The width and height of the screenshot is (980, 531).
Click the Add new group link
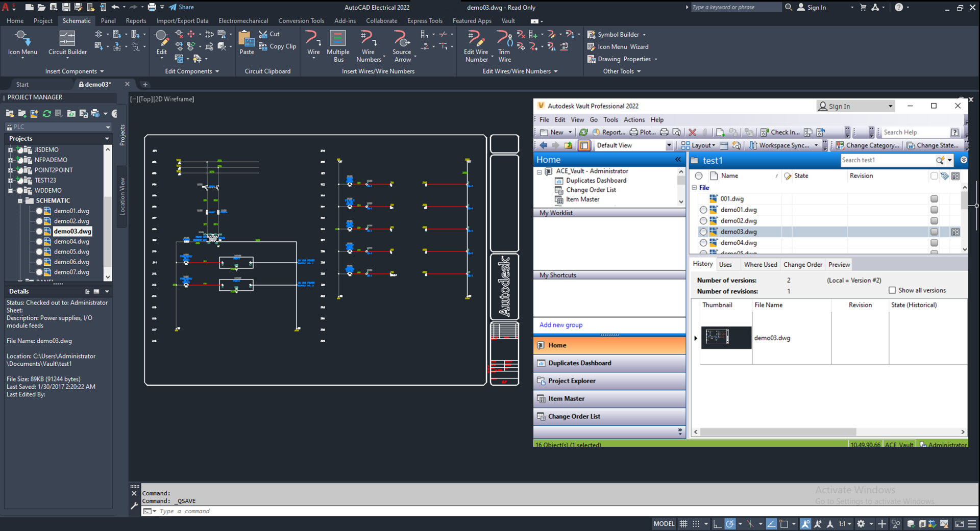pyautogui.click(x=560, y=325)
